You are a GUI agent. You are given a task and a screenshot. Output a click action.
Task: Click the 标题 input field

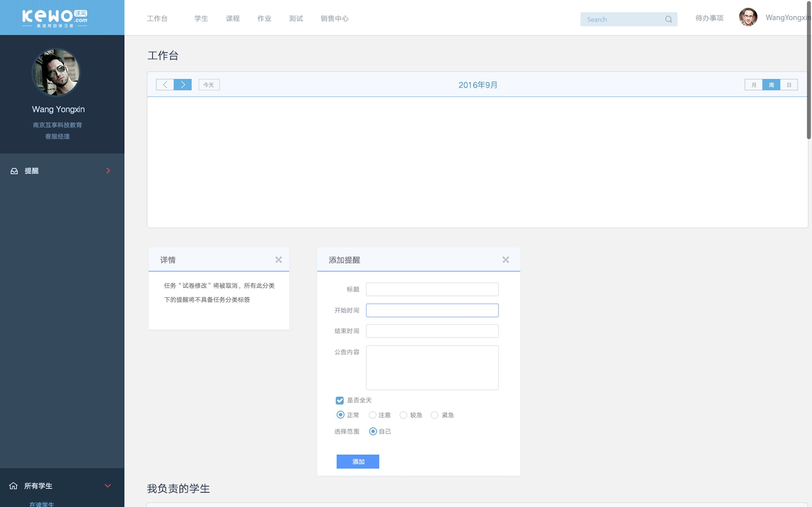tap(432, 289)
